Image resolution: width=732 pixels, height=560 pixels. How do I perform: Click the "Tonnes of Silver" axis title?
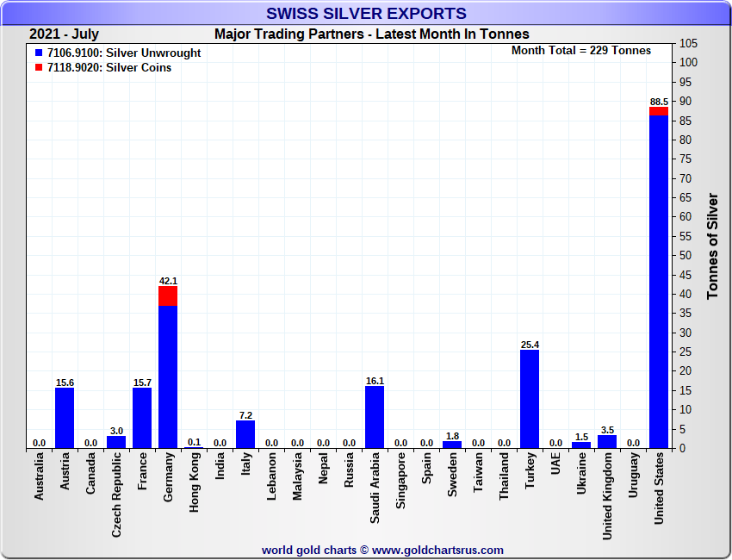click(712, 246)
